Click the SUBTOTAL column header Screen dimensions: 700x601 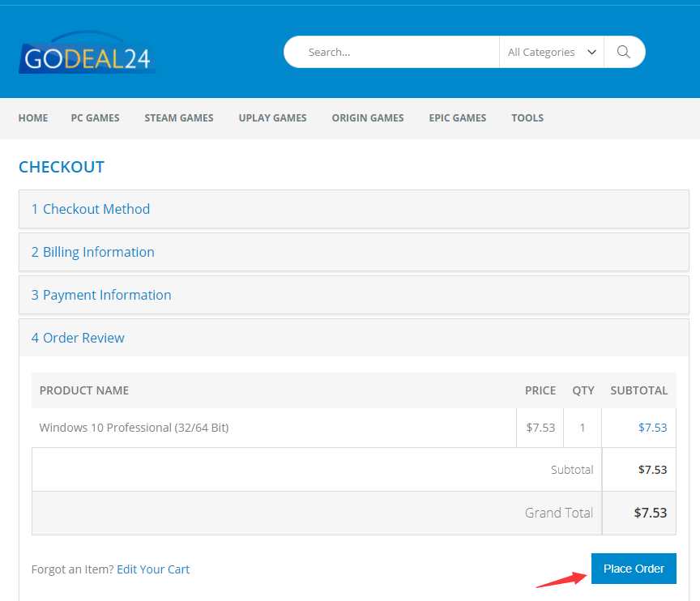tap(639, 390)
